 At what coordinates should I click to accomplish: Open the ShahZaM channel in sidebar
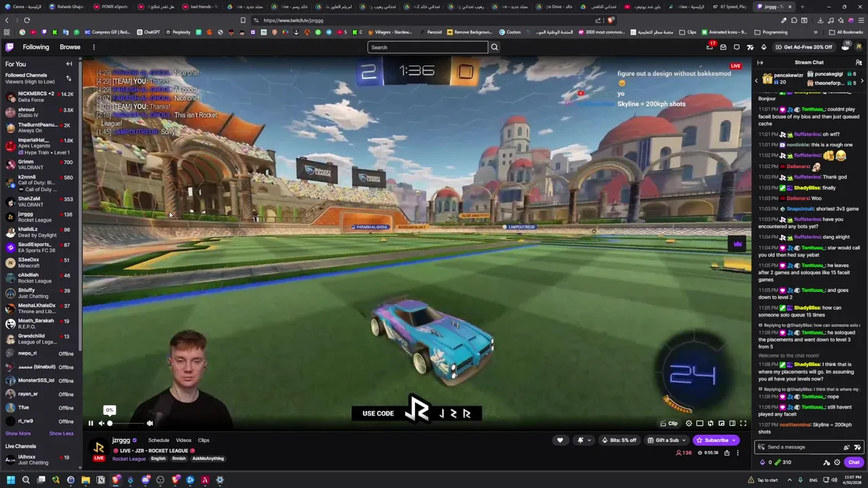pos(39,201)
